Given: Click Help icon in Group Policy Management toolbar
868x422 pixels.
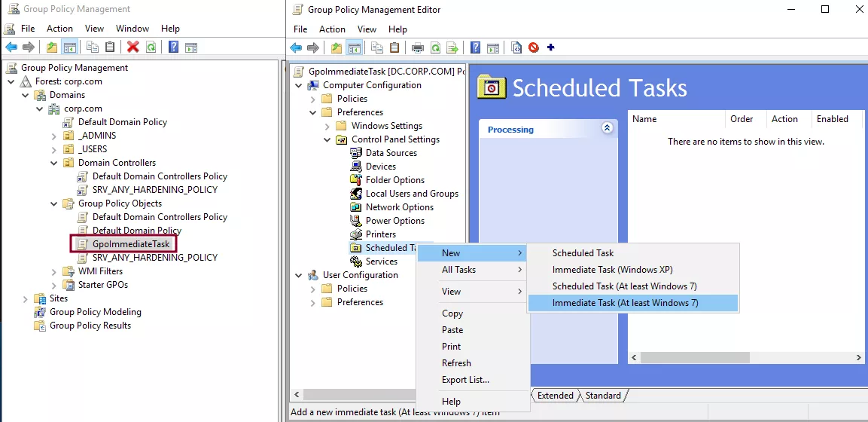Looking at the screenshot, I should coord(173,47).
